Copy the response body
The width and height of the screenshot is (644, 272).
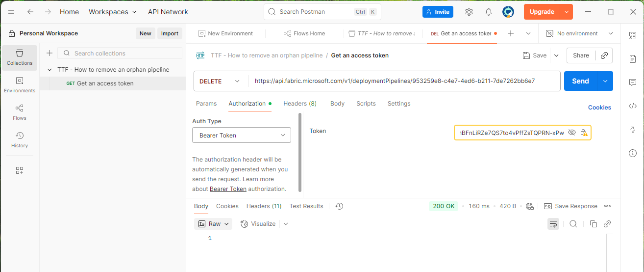click(594, 224)
